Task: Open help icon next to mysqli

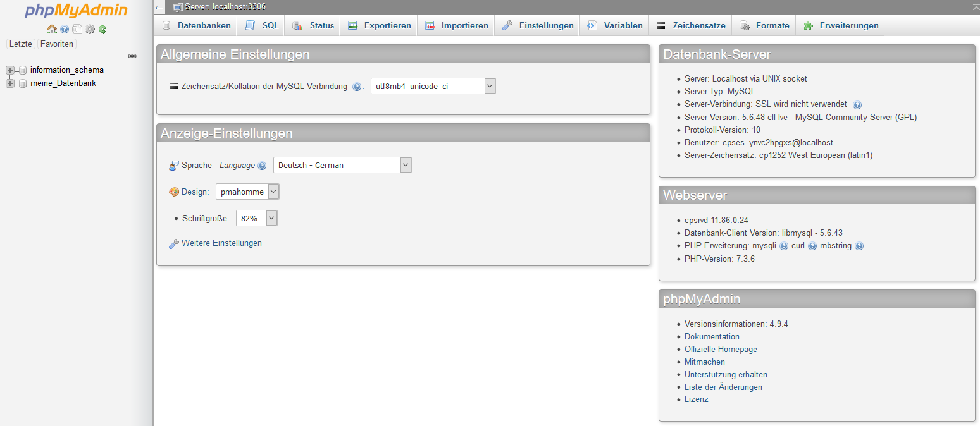Action: [784, 246]
